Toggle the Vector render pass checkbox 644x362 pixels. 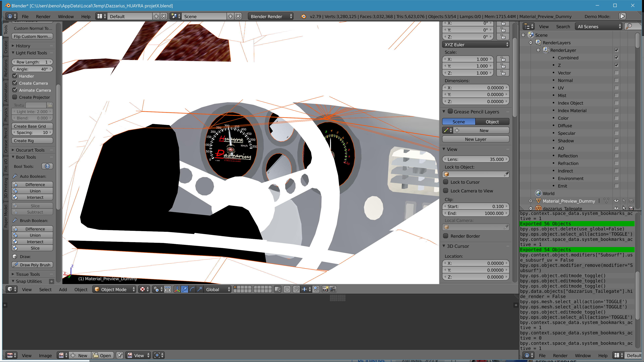coord(616,73)
